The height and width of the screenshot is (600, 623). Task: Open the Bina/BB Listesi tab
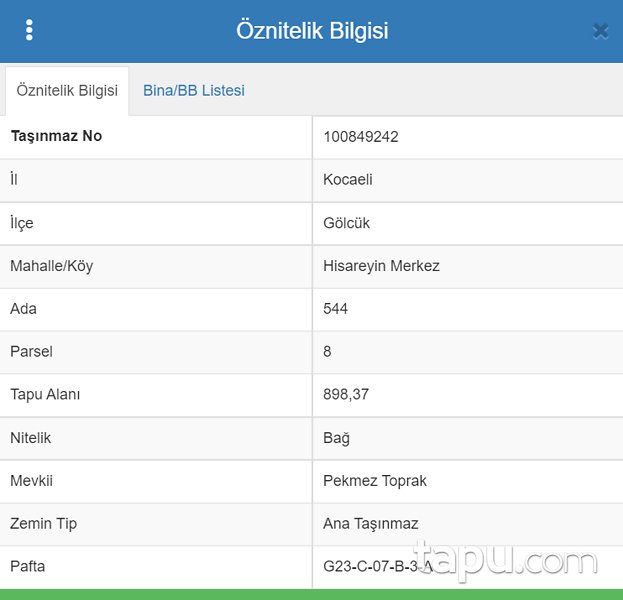[194, 91]
